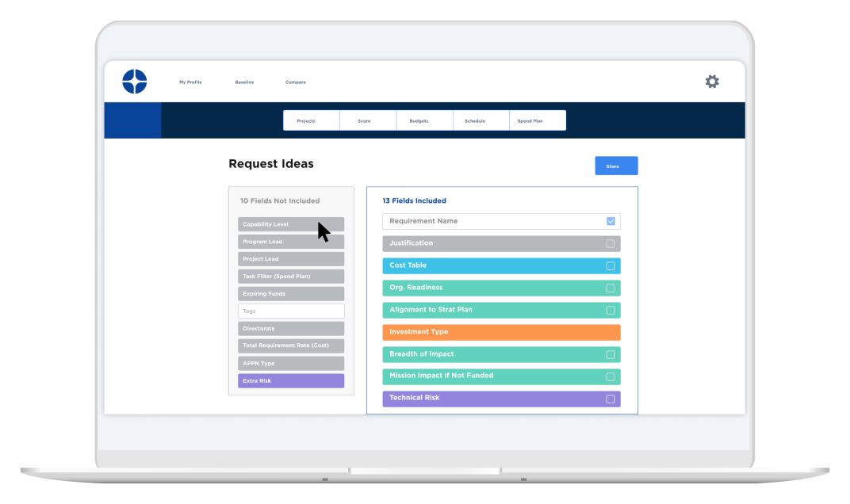Select the Extra Risk field
The height and width of the screenshot is (504, 850).
290,380
